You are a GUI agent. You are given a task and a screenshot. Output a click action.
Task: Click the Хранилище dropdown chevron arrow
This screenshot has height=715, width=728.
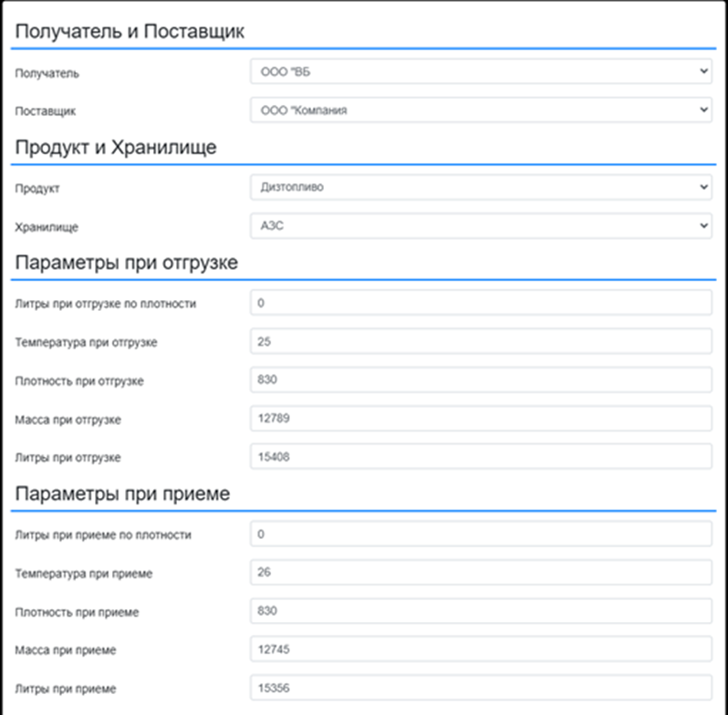(703, 225)
